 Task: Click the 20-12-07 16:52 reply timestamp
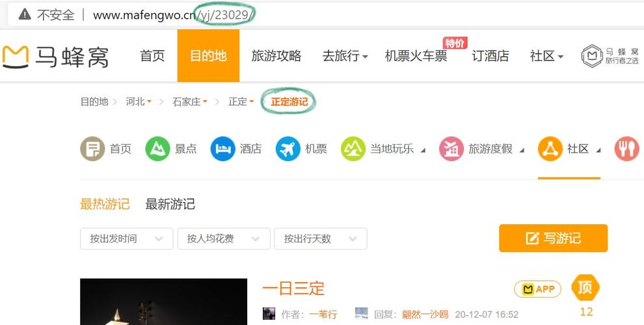point(487,315)
